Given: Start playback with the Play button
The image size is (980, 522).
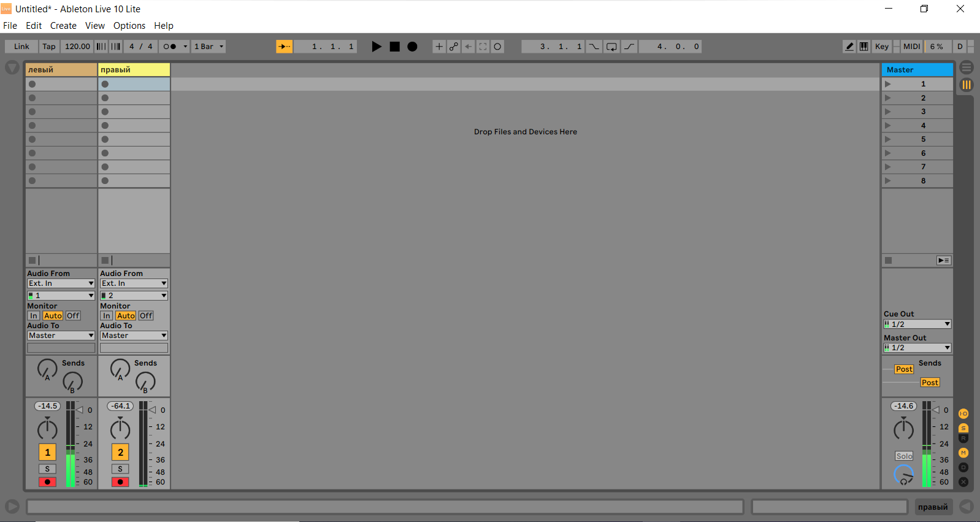Looking at the screenshot, I should (x=377, y=47).
